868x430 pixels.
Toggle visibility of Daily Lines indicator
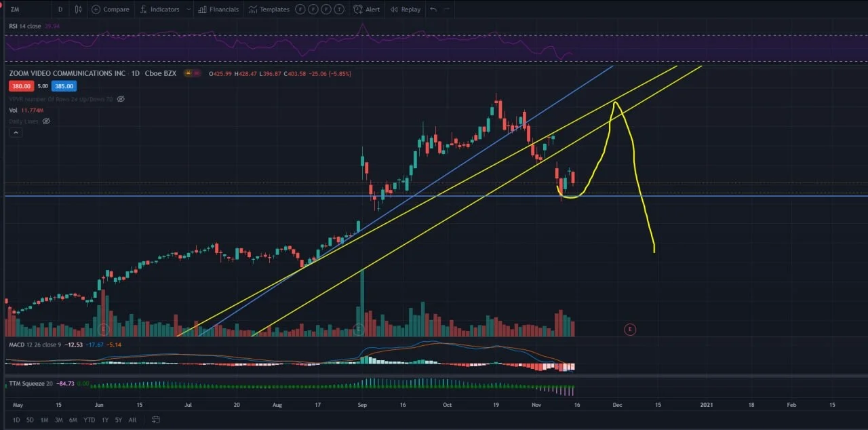click(x=46, y=121)
